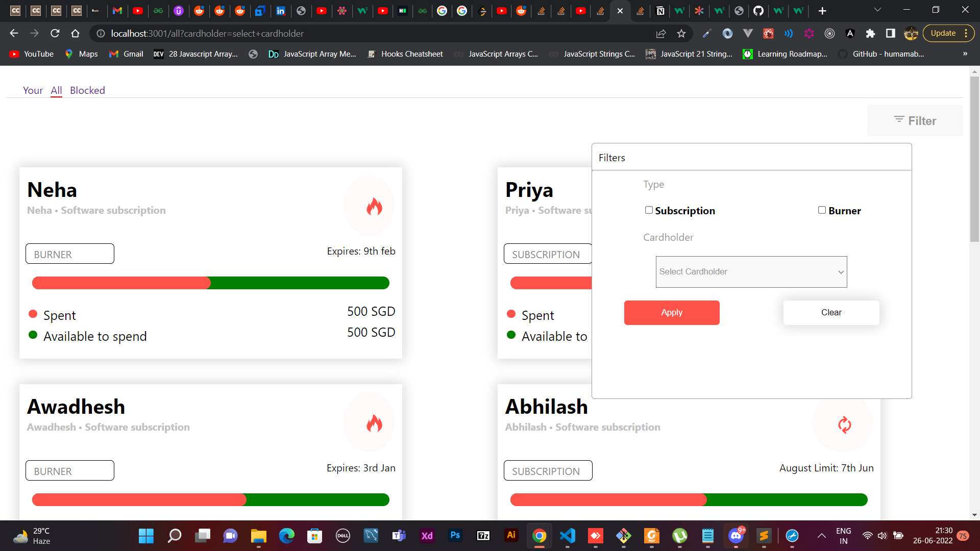Bookmark this page with the star icon
980x551 pixels.
681,33
